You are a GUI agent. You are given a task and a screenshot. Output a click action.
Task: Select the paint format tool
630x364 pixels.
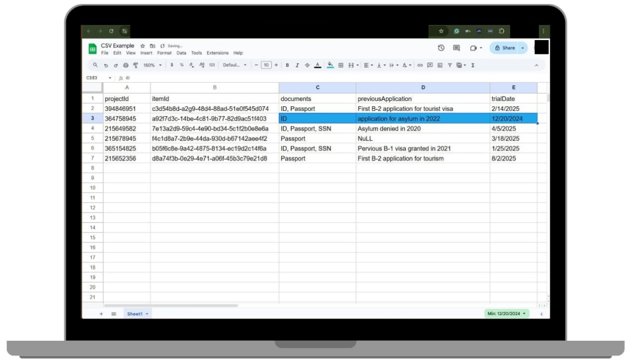(135, 64)
